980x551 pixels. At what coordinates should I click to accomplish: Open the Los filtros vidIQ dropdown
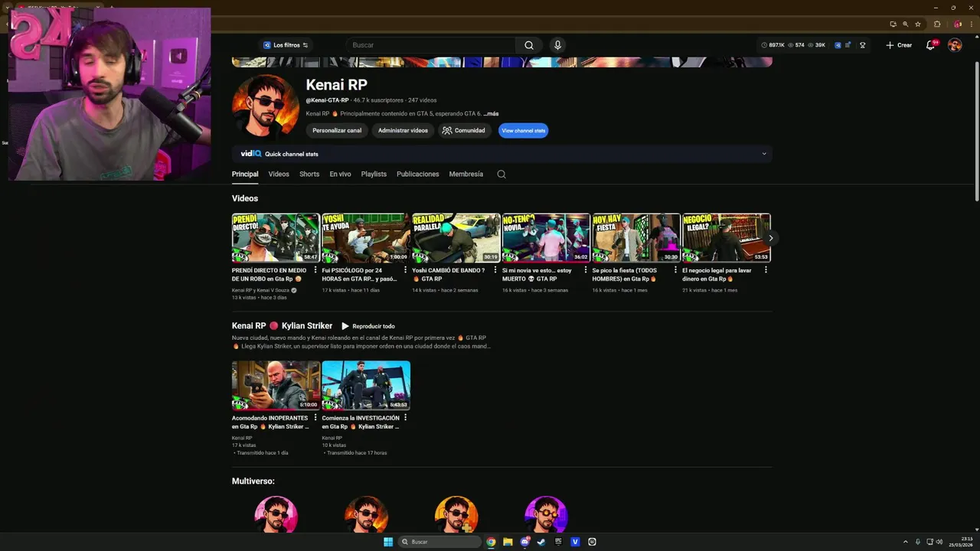click(x=286, y=45)
